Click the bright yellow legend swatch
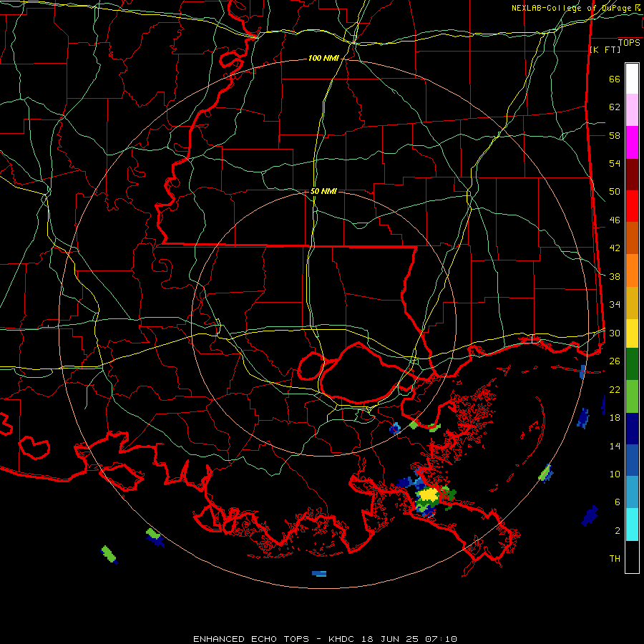Image resolution: width=644 pixels, height=644 pixels. (632, 333)
